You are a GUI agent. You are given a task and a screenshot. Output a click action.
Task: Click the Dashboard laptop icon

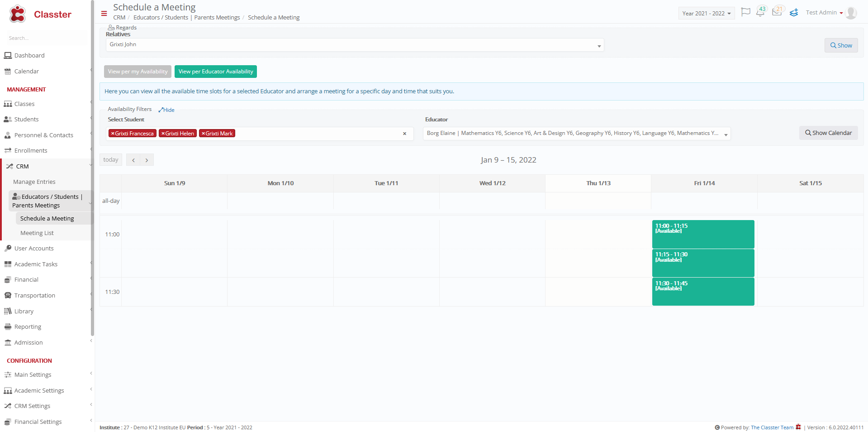tap(8, 55)
